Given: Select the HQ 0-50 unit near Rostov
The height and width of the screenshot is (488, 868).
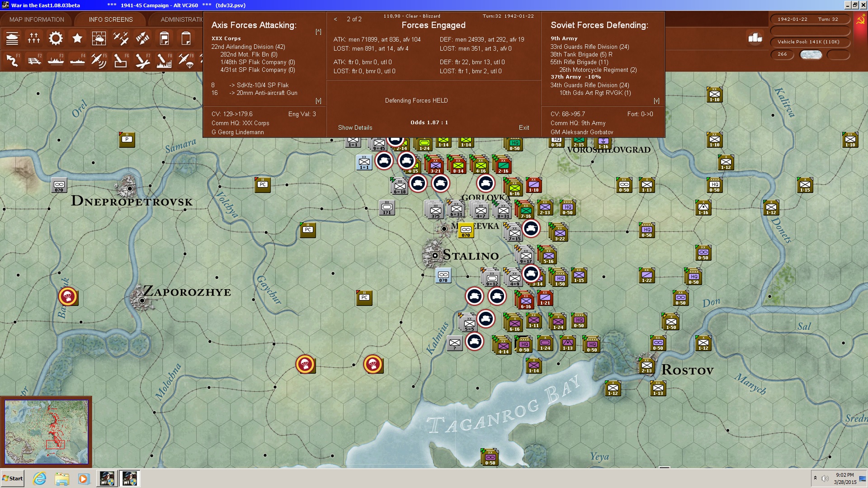Looking at the screenshot, I should [591, 344].
